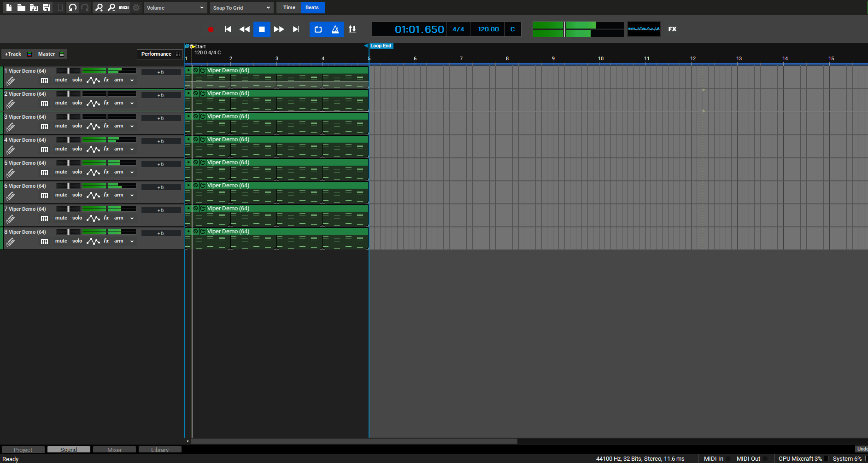Mute track 7 Viper Demo
The width and height of the screenshot is (868, 463).
(61, 218)
